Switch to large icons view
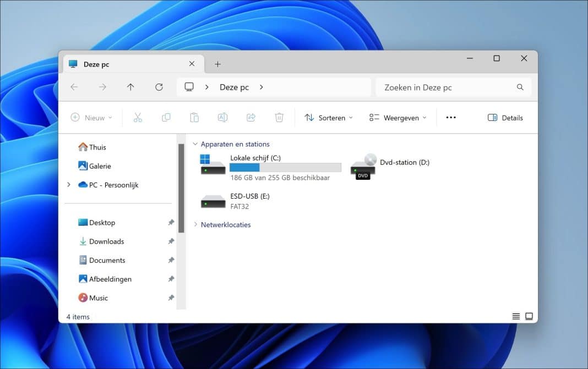The height and width of the screenshot is (369, 588). (529, 316)
